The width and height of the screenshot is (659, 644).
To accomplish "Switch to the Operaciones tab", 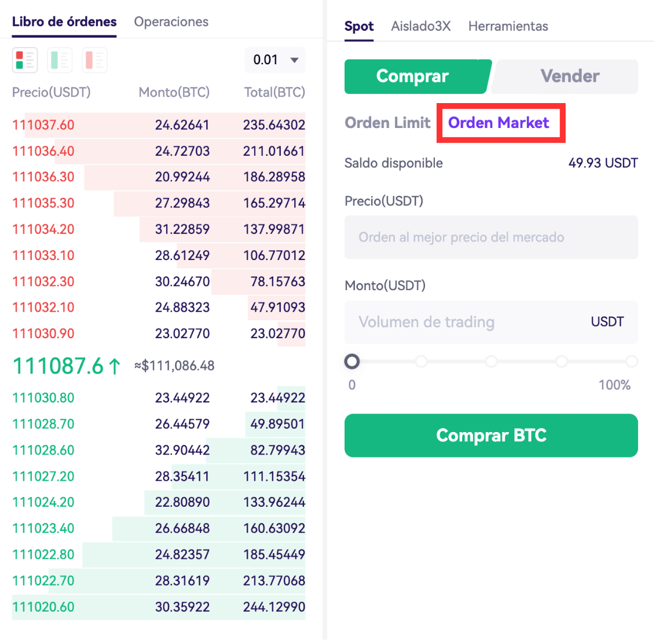I will tap(171, 22).
